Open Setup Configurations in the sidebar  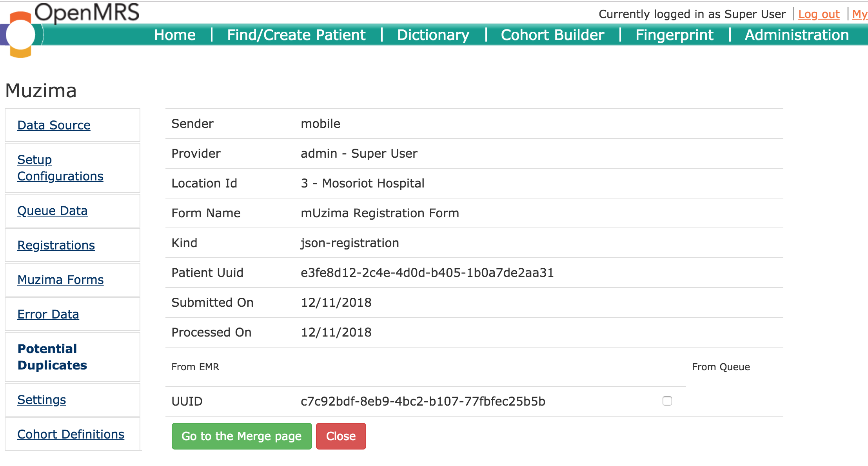click(x=60, y=168)
